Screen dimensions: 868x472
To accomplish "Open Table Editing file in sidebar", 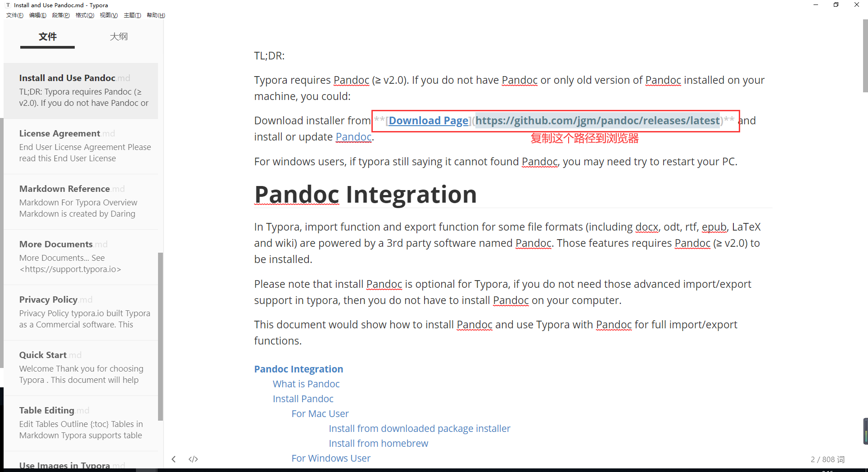I will coord(81,423).
